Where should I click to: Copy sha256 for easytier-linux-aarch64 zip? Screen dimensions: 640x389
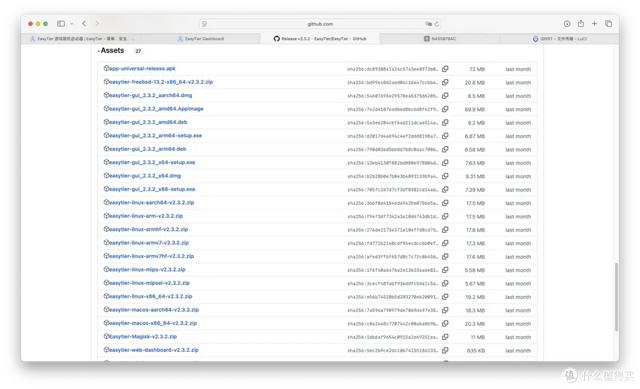pos(445,203)
